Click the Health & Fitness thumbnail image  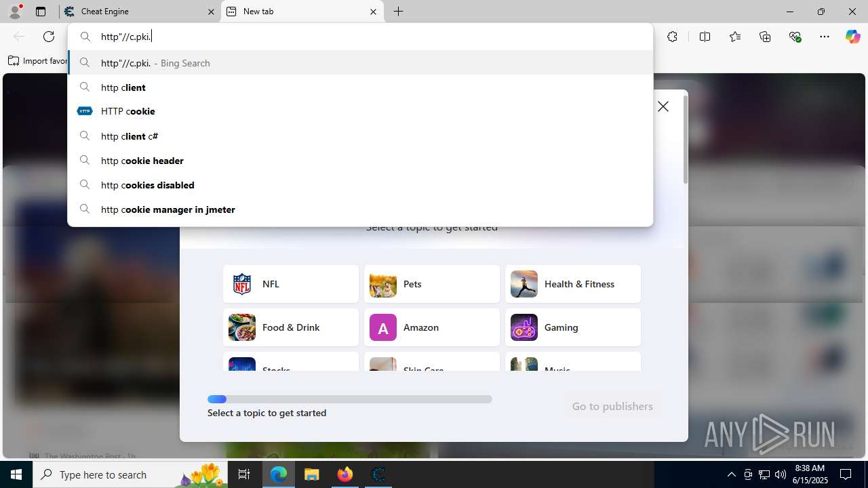(524, 284)
